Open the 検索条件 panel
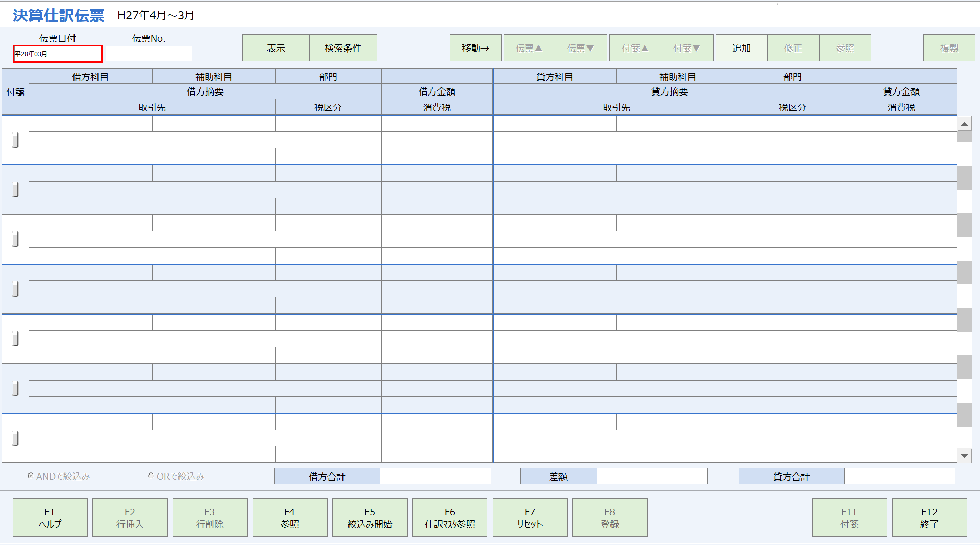Image resolution: width=980 pixels, height=545 pixels. coord(343,48)
